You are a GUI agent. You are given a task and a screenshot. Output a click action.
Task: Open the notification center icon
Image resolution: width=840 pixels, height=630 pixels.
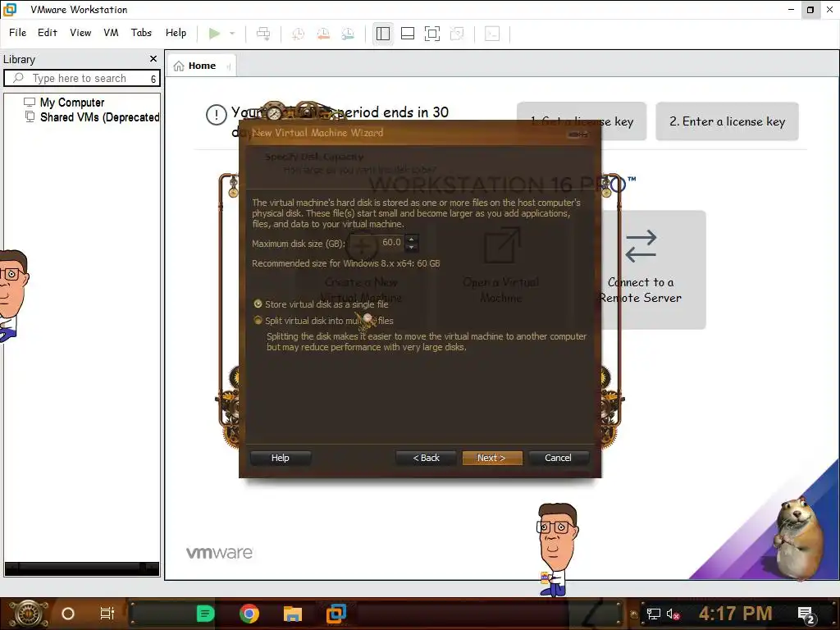[x=806, y=615]
